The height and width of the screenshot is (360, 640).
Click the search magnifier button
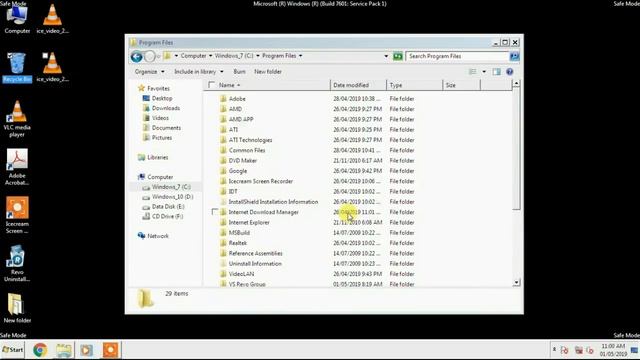(514, 56)
